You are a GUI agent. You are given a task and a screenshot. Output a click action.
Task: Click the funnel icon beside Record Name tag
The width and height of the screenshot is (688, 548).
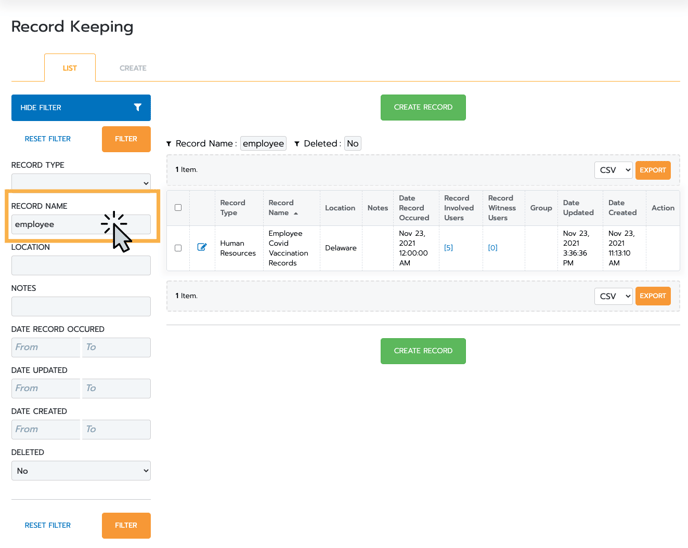169,144
